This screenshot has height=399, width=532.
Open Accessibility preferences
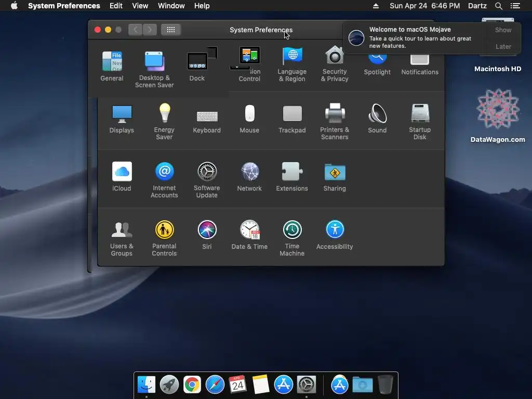tap(335, 235)
